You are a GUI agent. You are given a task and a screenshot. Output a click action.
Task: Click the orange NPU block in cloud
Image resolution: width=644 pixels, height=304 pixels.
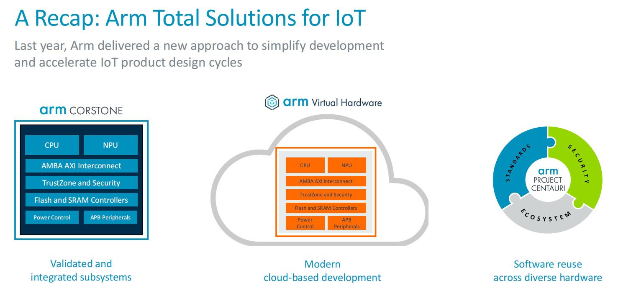[x=347, y=165]
